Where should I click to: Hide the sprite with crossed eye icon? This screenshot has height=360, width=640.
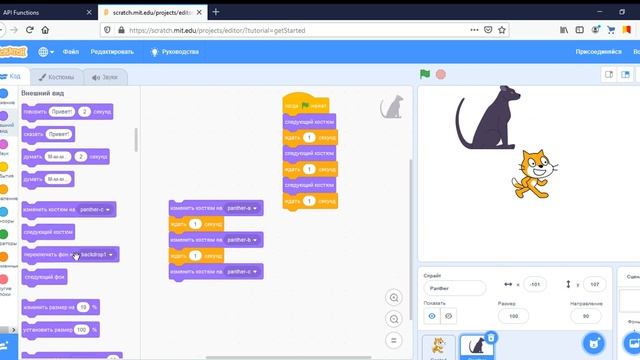click(448, 316)
